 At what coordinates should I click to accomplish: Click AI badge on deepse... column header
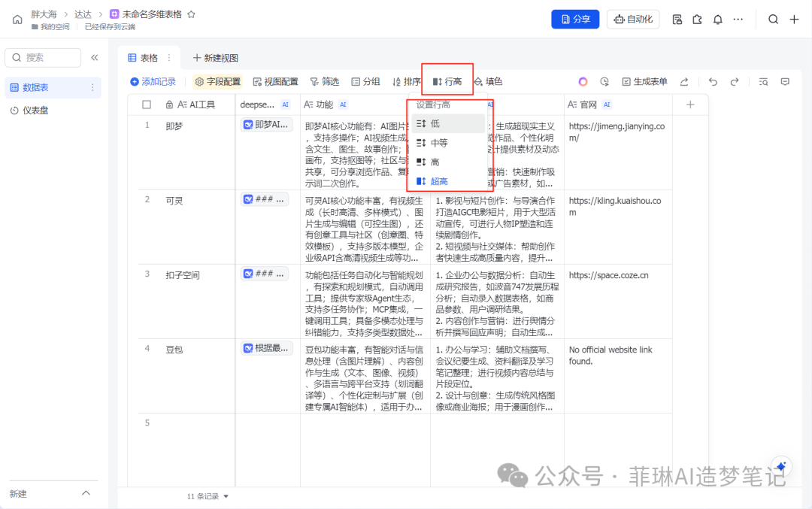(286, 105)
